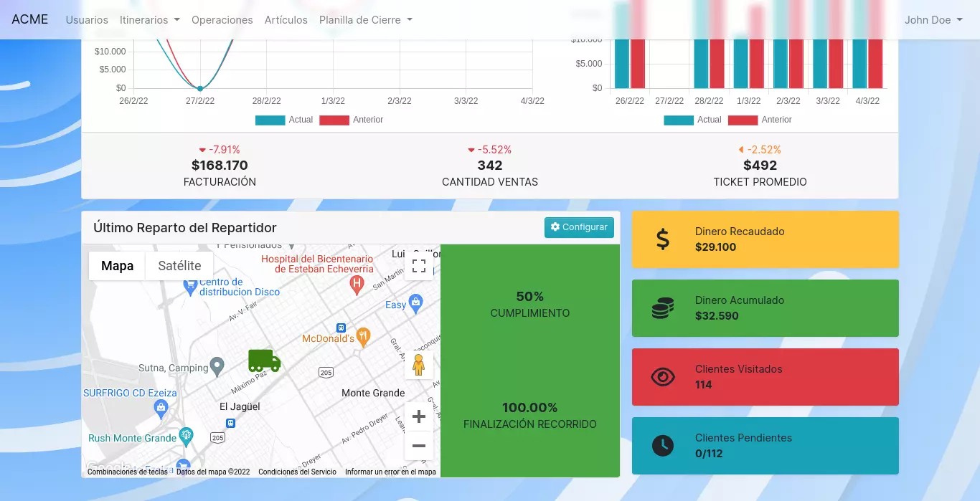The width and height of the screenshot is (980, 501).
Task: Click the red down arrow beside -7.91%
Action: tap(203, 150)
